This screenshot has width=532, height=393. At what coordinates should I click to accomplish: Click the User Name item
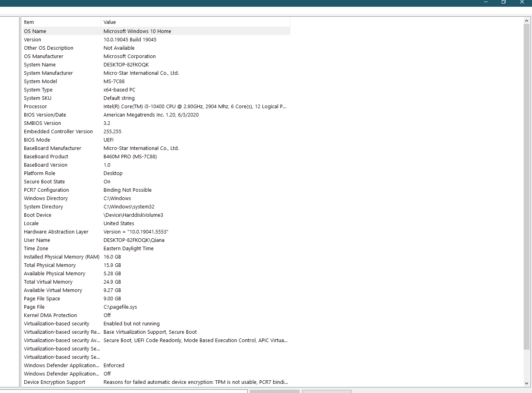tap(37, 240)
